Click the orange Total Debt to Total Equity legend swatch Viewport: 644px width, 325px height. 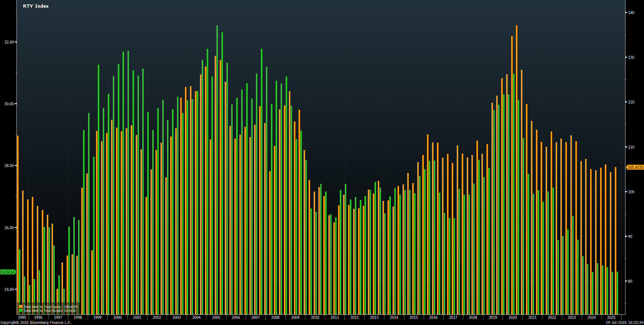[21, 307]
